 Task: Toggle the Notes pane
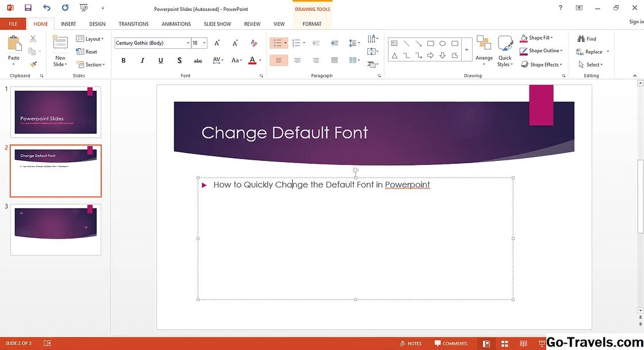[411, 344]
